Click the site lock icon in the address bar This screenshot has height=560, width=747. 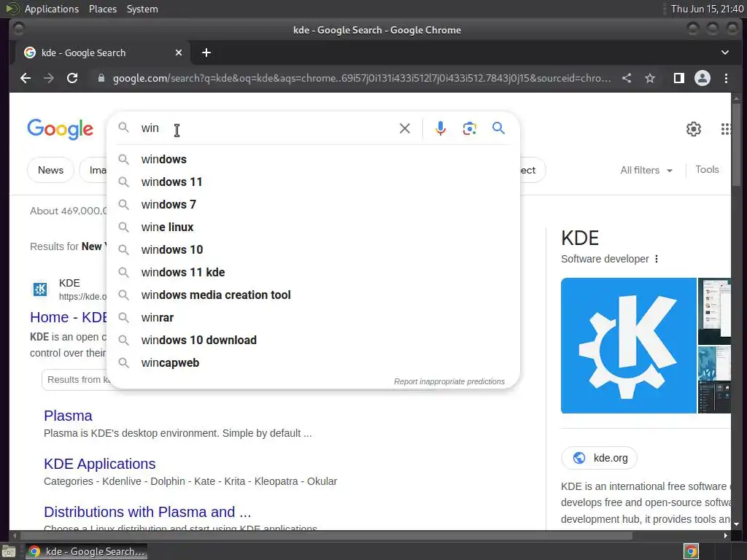(x=101, y=78)
